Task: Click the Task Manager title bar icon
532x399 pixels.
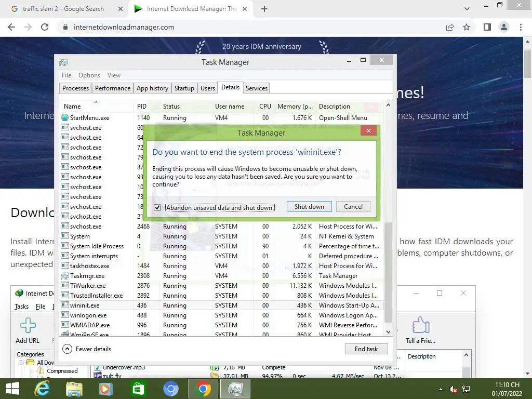Action: pyautogui.click(x=63, y=62)
